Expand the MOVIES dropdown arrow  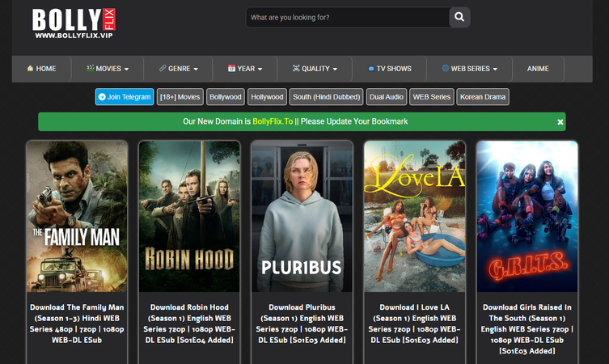click(x=127, y=69)
